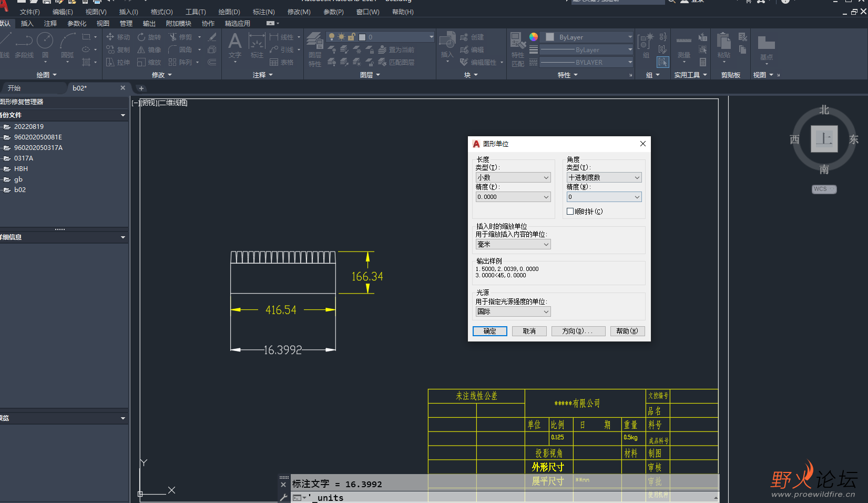Open the angle type (十进制度数) dropdown
This screenshot has width=868, height=503.
[x=604, y=177]
